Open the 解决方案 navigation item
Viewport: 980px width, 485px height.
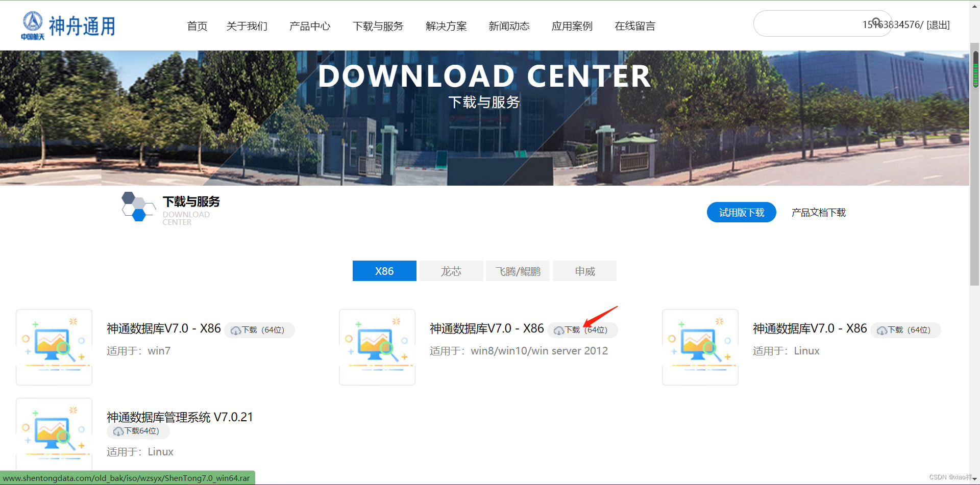pos(446,26)
